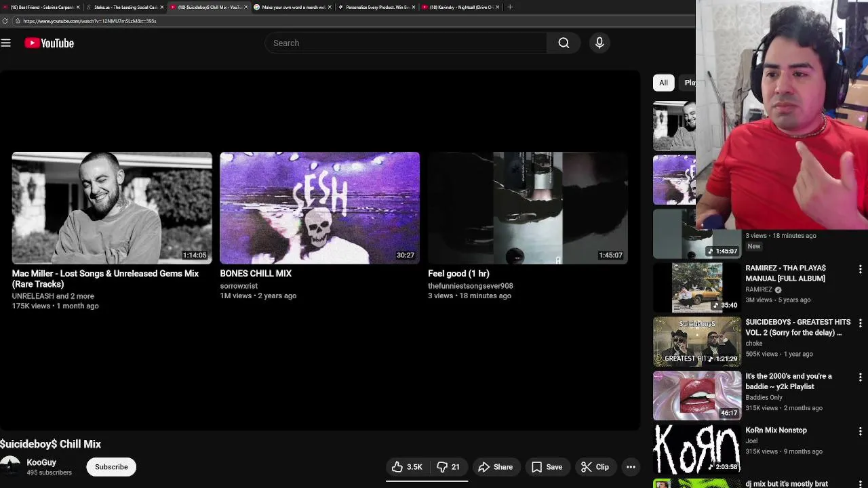Click dj mix but it's mostly brat title
Screen dimensions: 868x488
pos(787,484)
